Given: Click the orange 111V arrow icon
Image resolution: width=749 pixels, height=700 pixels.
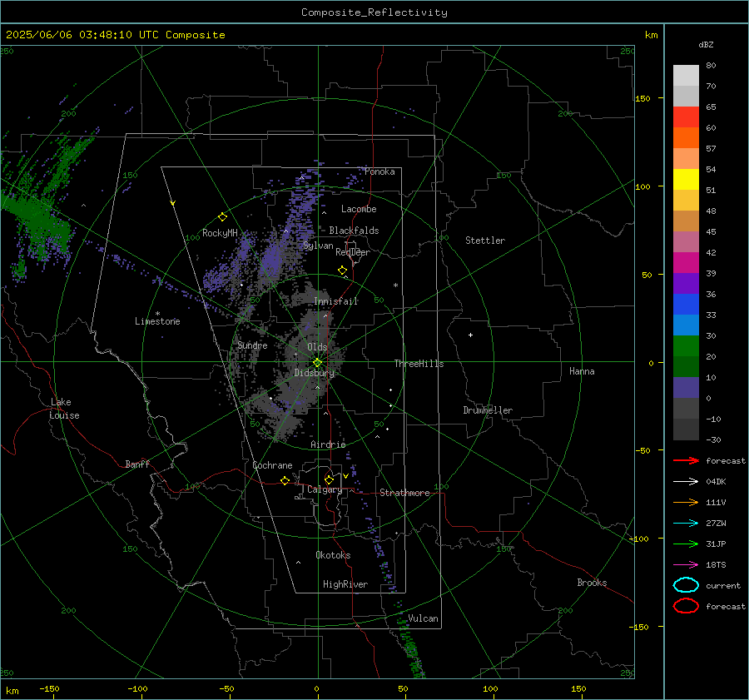Looking at the screenshot, I should point(686,502).
